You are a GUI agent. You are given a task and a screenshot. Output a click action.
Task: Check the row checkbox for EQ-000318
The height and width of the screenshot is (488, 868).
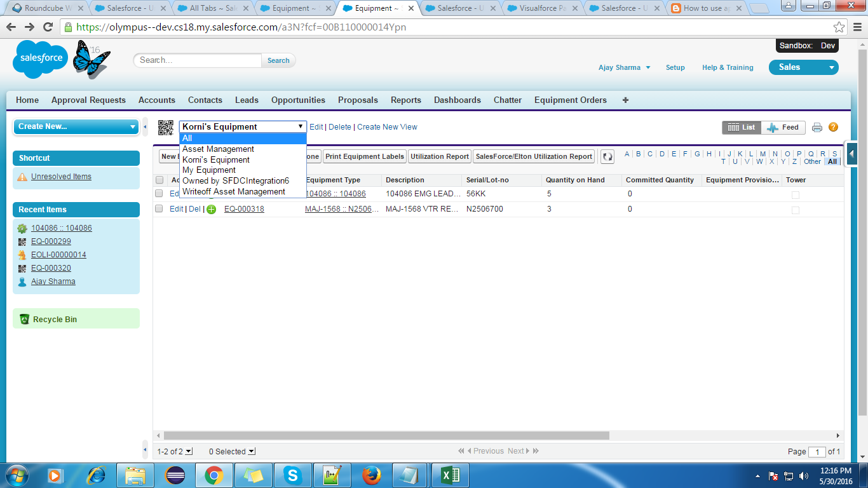click(159, 209)
